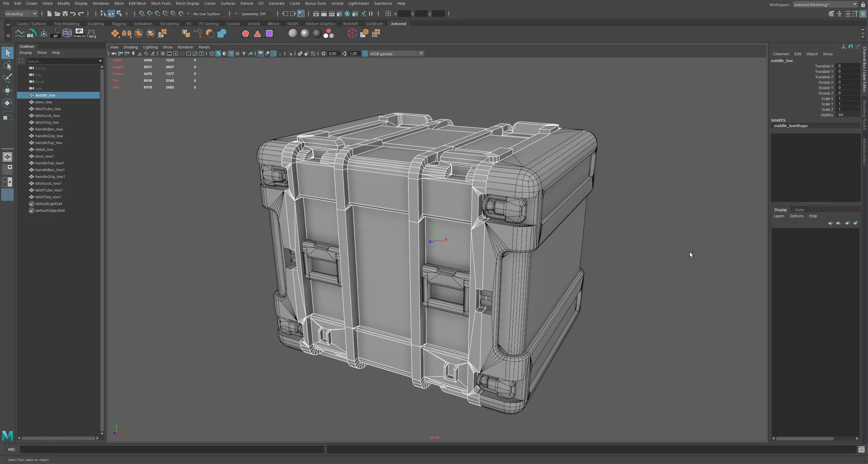
Task: Select handleGrip_low in the Outliner
Action: point(49,136)
